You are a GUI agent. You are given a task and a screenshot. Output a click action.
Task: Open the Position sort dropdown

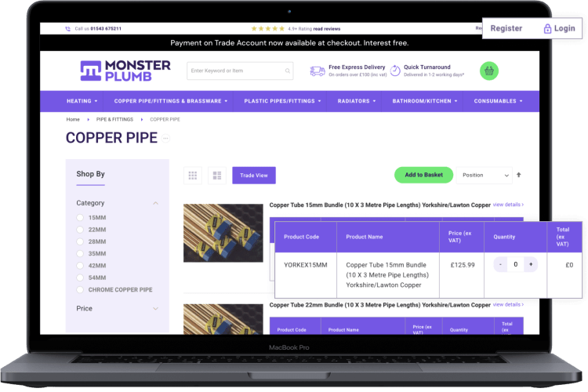pyautogui.click(x=485, y=175)
